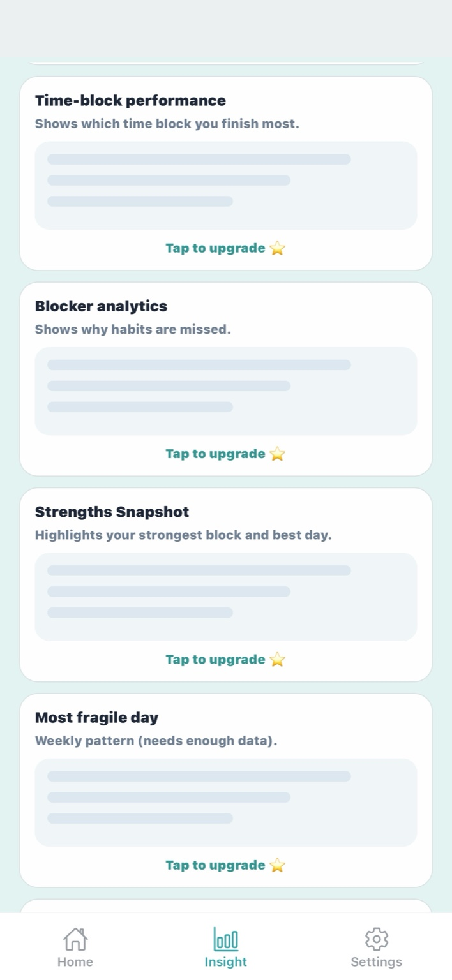Open the Most fragile day card

[x=96, y=717]
